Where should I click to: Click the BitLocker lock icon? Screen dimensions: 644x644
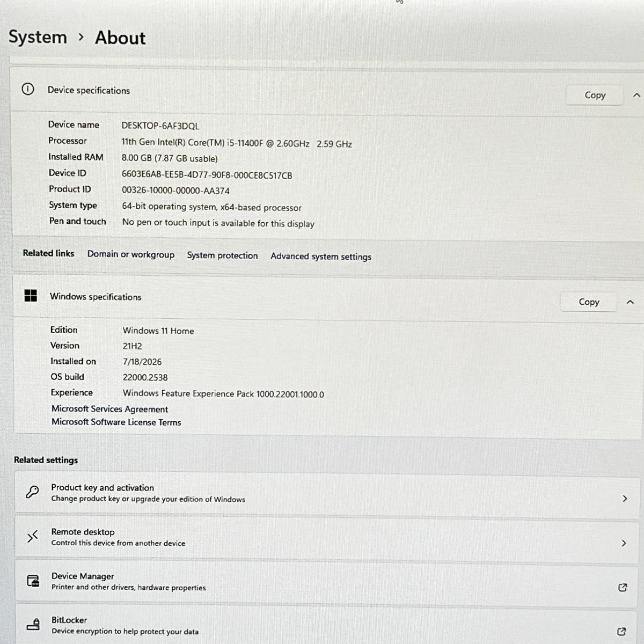point(33,625)
